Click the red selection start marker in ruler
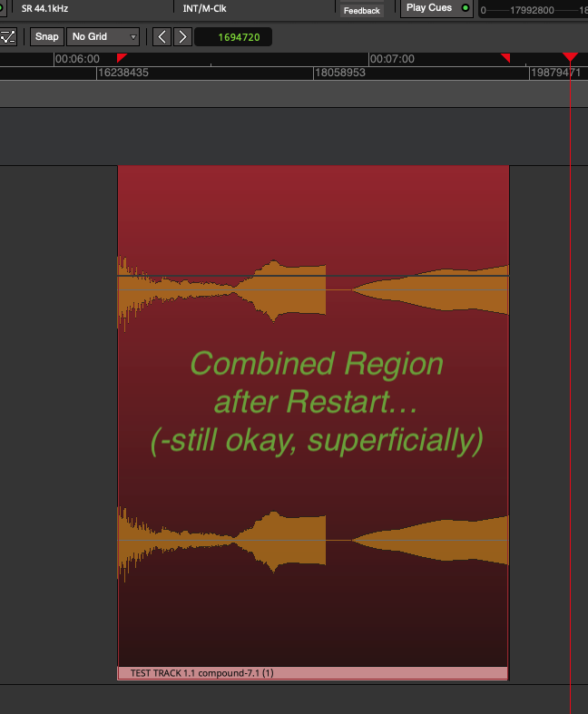 pyautogui.click(x=122, y=58)
